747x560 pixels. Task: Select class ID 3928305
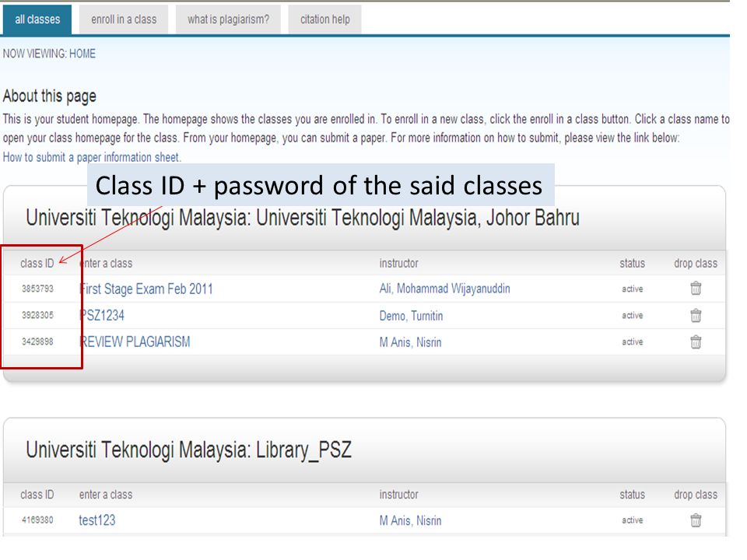pos(37,315)
